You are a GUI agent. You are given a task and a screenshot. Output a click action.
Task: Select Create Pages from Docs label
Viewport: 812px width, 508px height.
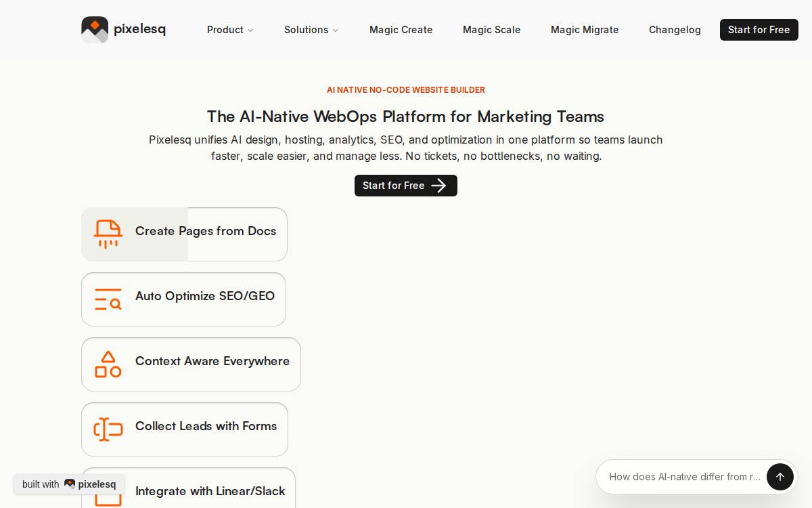[x=206, y=231]
